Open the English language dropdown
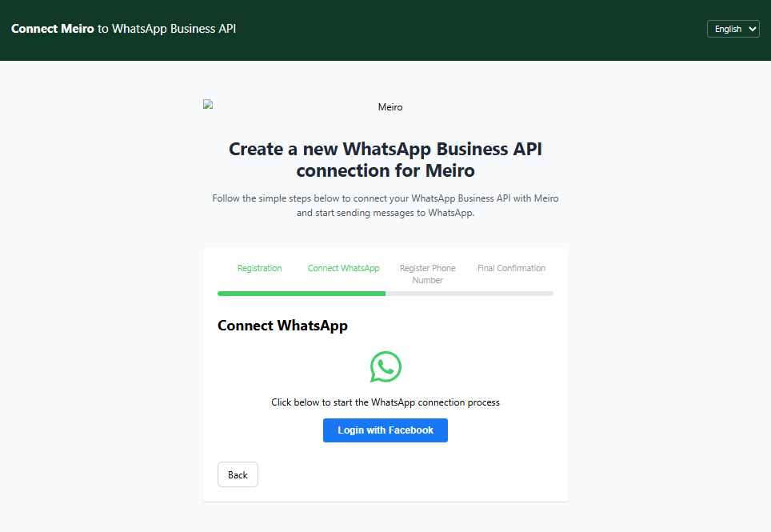This screenshot has width=771, height=532. 733,29
